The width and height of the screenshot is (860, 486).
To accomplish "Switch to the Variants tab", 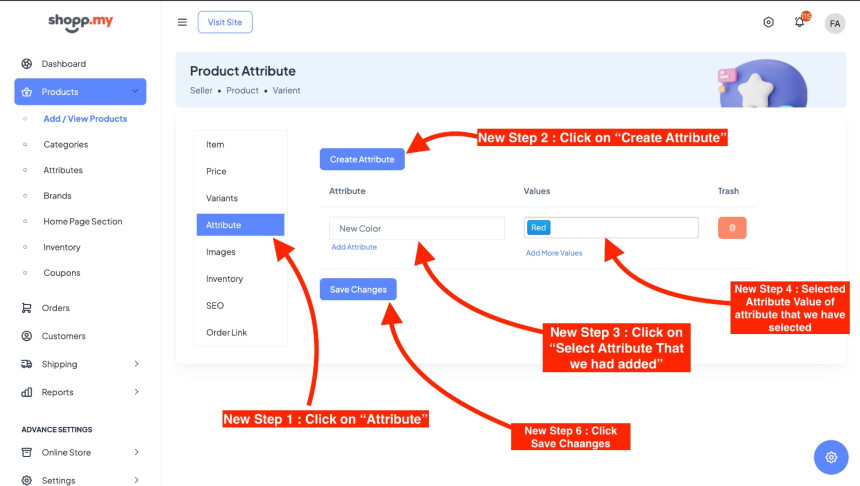I will [x=222, y=198].
